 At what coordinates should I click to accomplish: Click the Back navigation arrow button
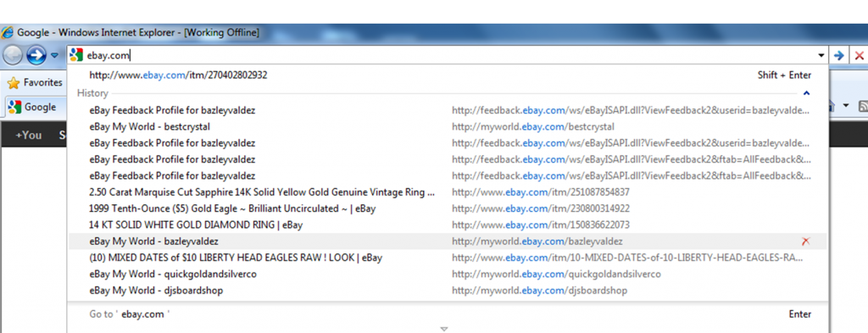pyautogui.click(x=13, y=55)
